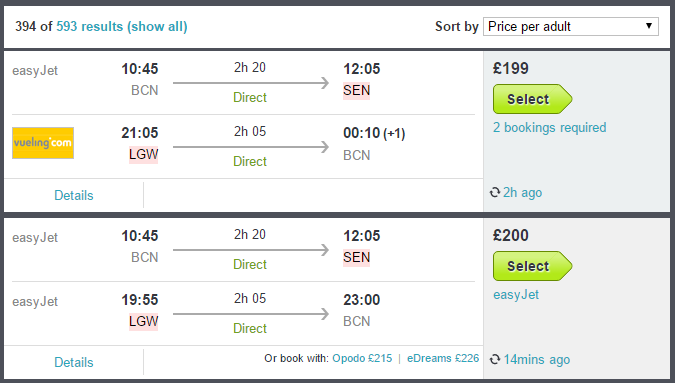This screenshot has width=675, height=383.
Task: Click the highlighted LGW airport in first result
Action: click(x=144, y=154)
